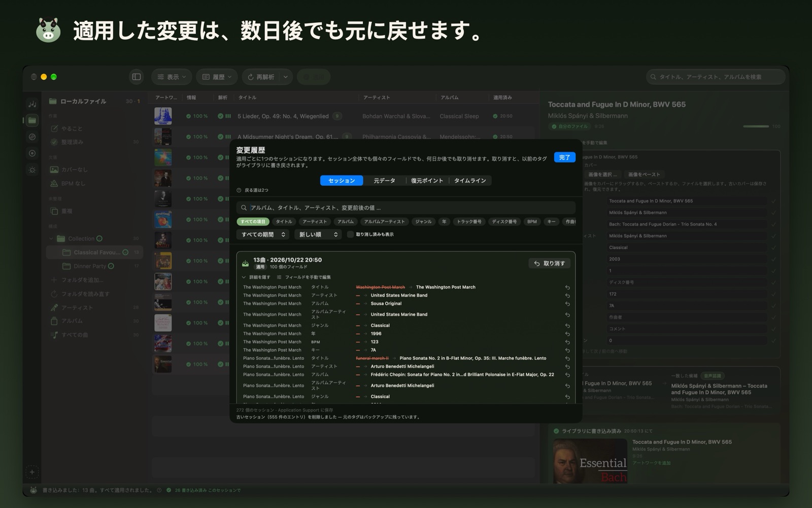Click the pig mascot icon in status bar
This screenshot has height=508, width=812.
[33, 490]
